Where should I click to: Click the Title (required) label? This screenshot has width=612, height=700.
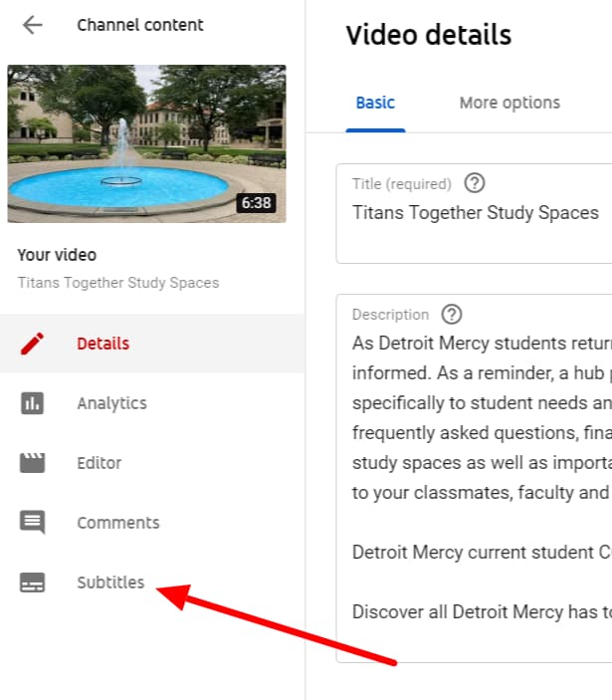coord(402,183)
